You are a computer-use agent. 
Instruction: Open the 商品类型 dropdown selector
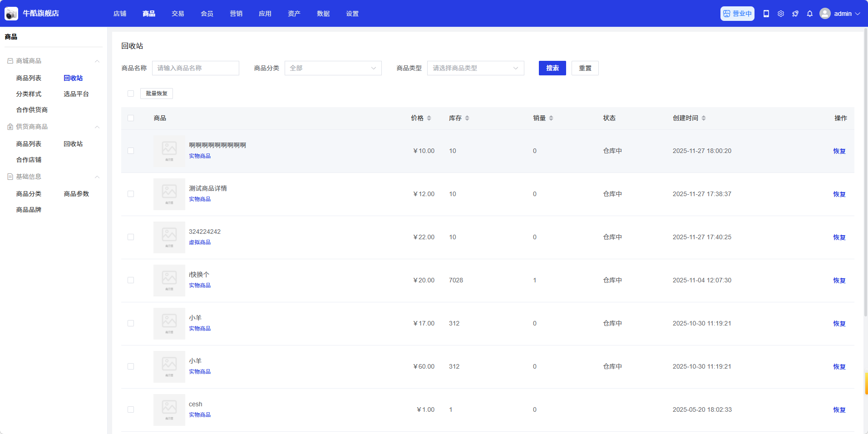pyautogui.click(x=475, y=68)
